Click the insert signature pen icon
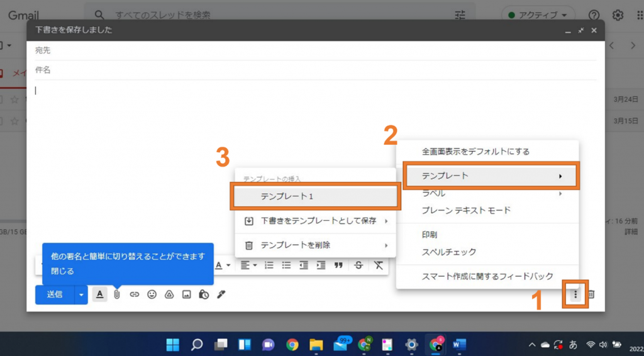Screen dimensions: 644x356 pyautogui.click(x=221, y=294)
